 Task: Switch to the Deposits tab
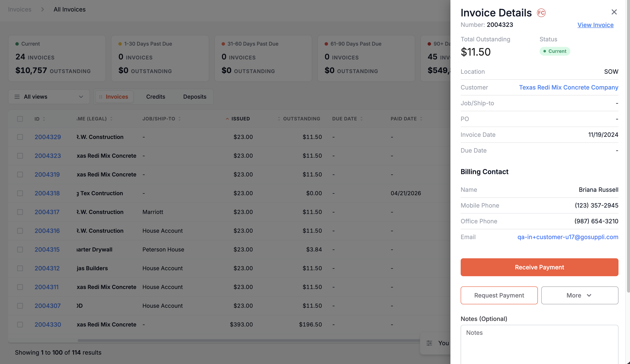[195, 97]
